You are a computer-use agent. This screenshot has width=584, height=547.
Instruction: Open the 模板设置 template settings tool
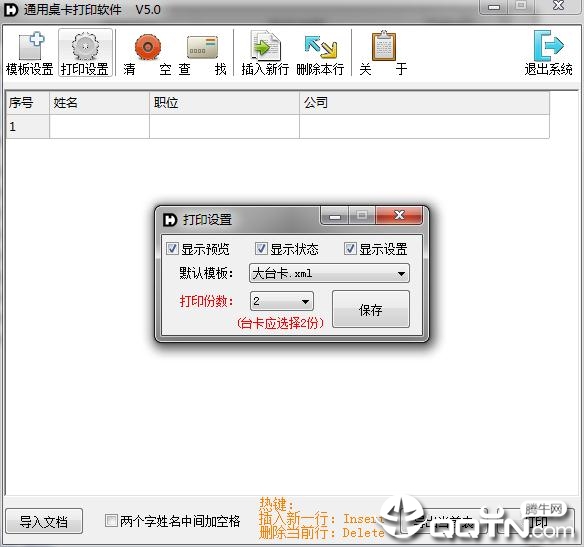[30, 53]
